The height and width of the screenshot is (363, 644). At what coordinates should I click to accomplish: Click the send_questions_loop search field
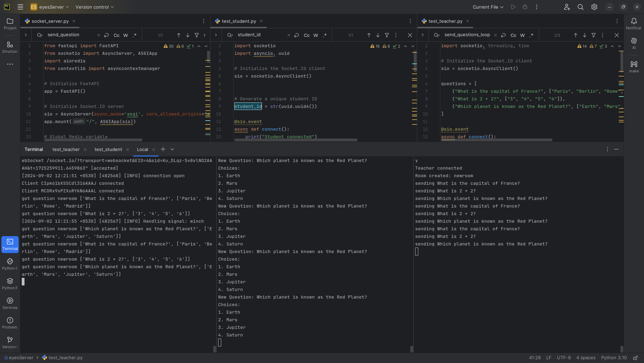coord(467,35)
